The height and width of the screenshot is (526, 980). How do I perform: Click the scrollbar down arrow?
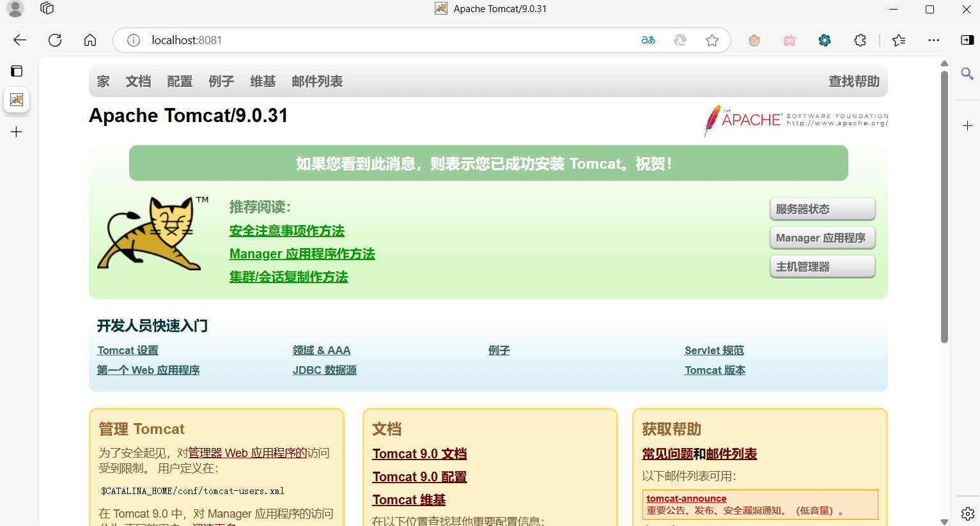[x=944, y=521]
